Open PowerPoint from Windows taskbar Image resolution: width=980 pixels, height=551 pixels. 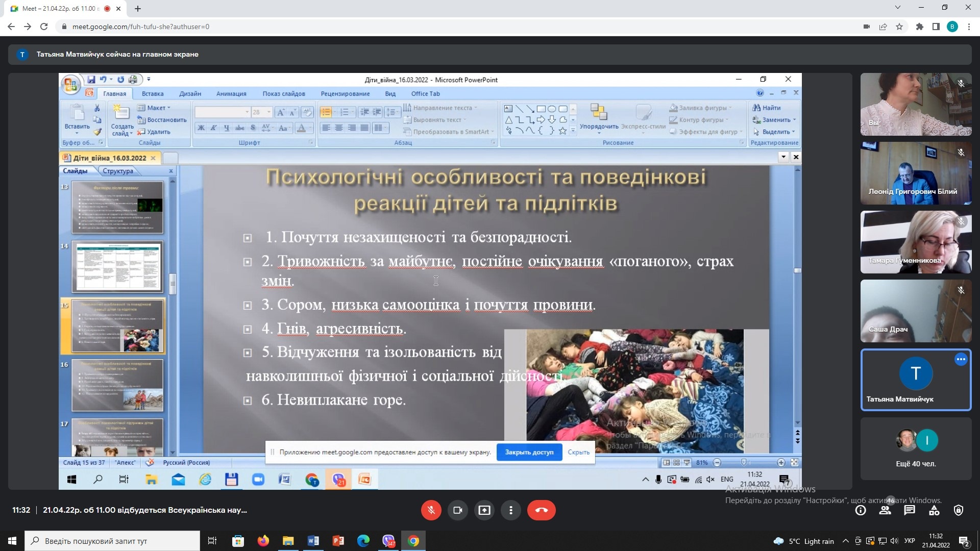coord(338,541)
